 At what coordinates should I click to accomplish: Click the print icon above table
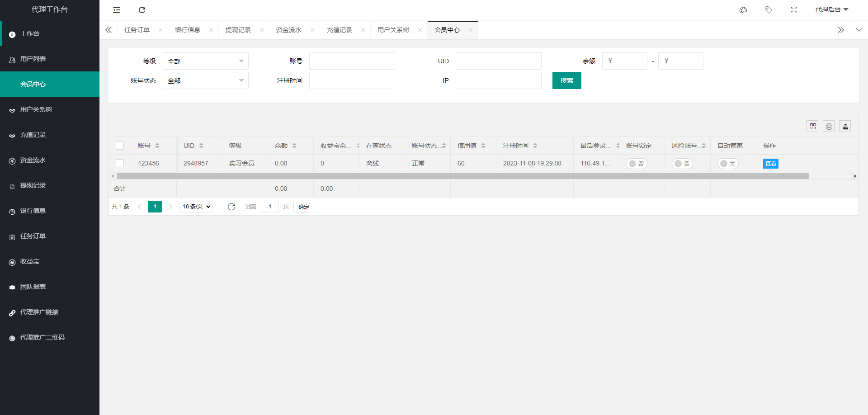(x=829, y=127)
